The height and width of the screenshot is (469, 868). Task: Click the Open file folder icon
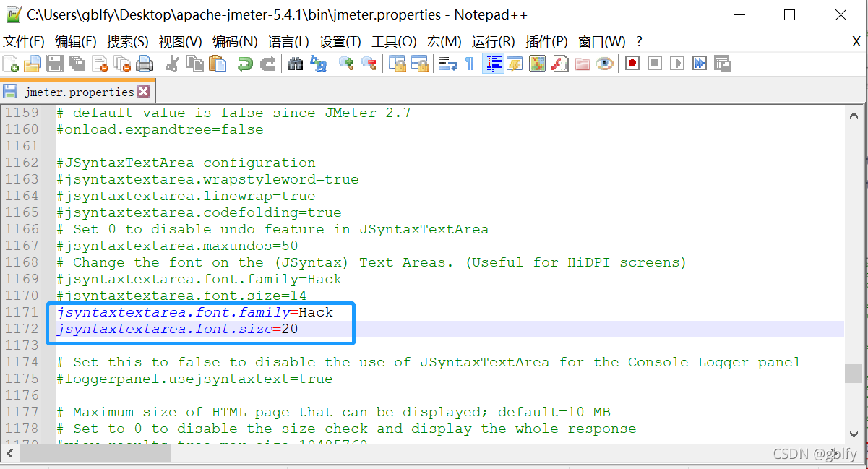33,64
